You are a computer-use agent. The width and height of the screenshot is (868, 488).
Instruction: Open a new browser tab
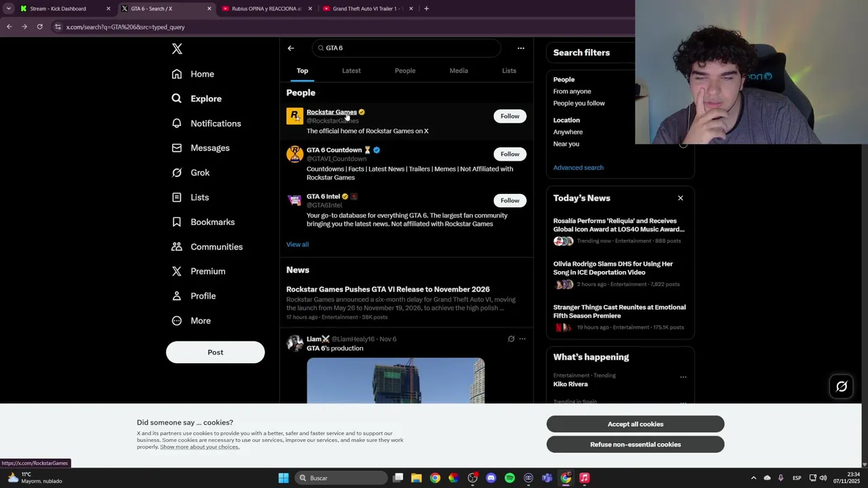tap(426, 9)
